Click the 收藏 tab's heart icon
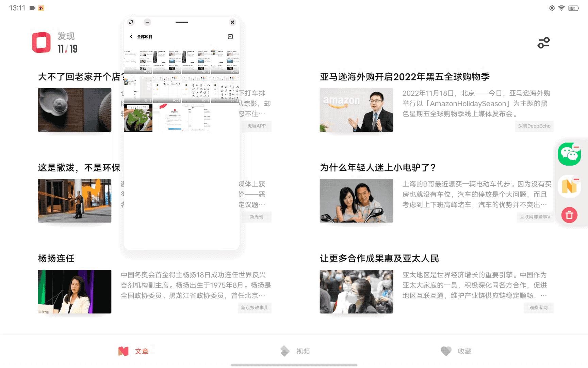The image size is (588, 368). point(446,351)
